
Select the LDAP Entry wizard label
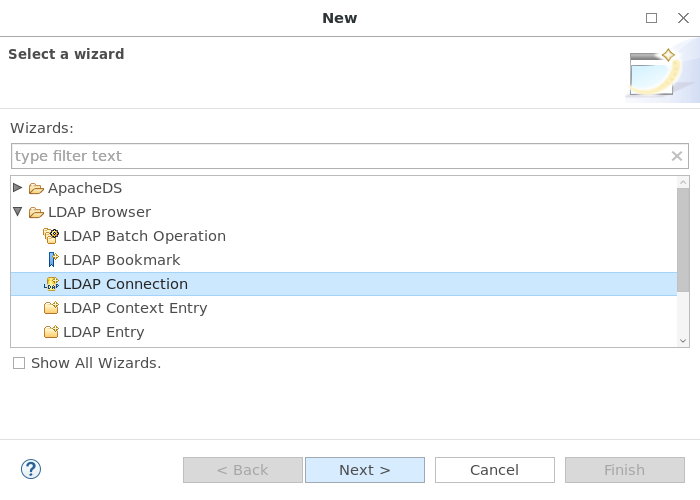click(104, 332)
